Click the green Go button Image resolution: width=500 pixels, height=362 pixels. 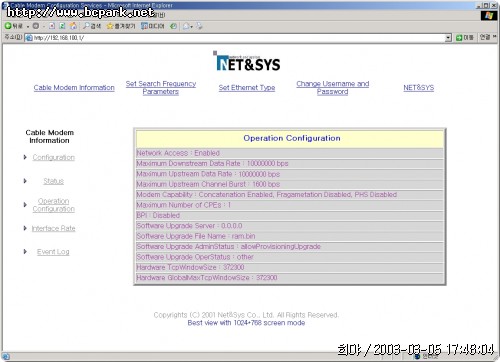[x=465, y=38]
